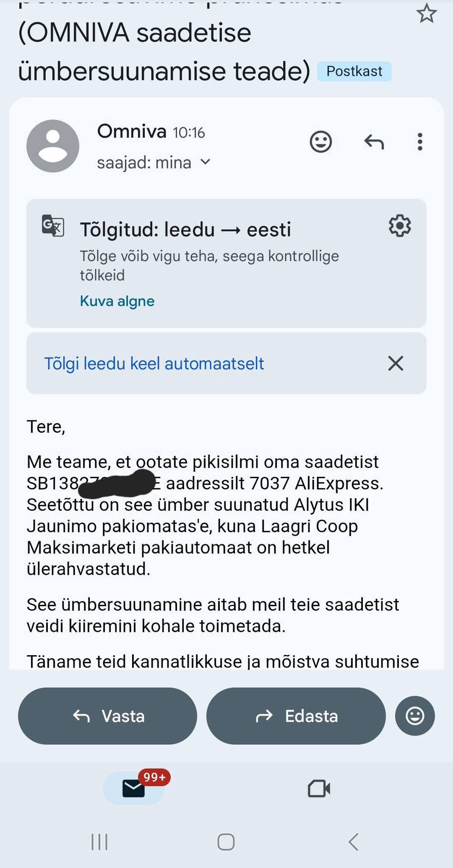Viewport: 453px width, 868px height.
Task: Tap the Postkast inbox label
Action: click(354, 71)
